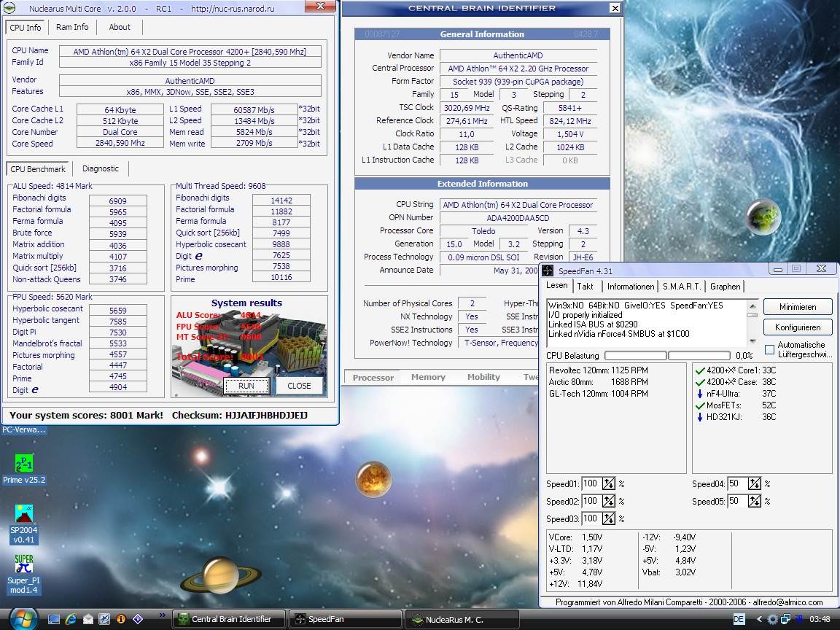Image resolution: width=840 pixels, height=630 pixels.
Task: Click the Konfigurieren button
Action: click(x=798, y=327)
